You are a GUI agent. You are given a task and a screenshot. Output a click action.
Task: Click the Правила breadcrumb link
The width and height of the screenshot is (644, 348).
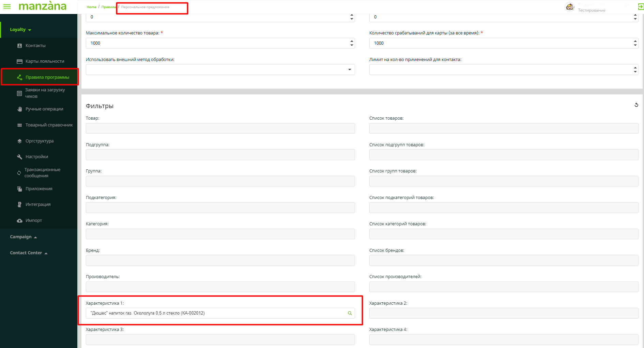tap(108, 7)
